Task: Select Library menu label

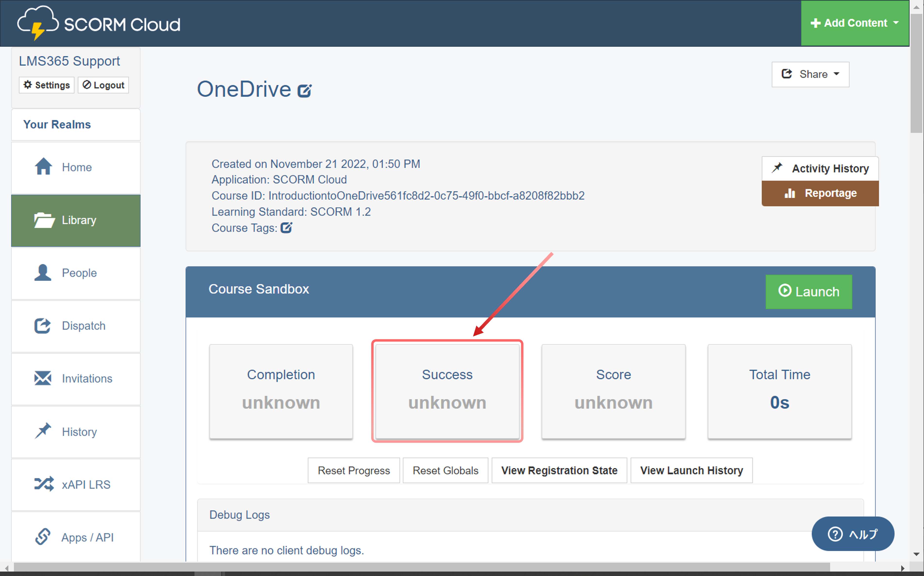Action: [79, 220]
